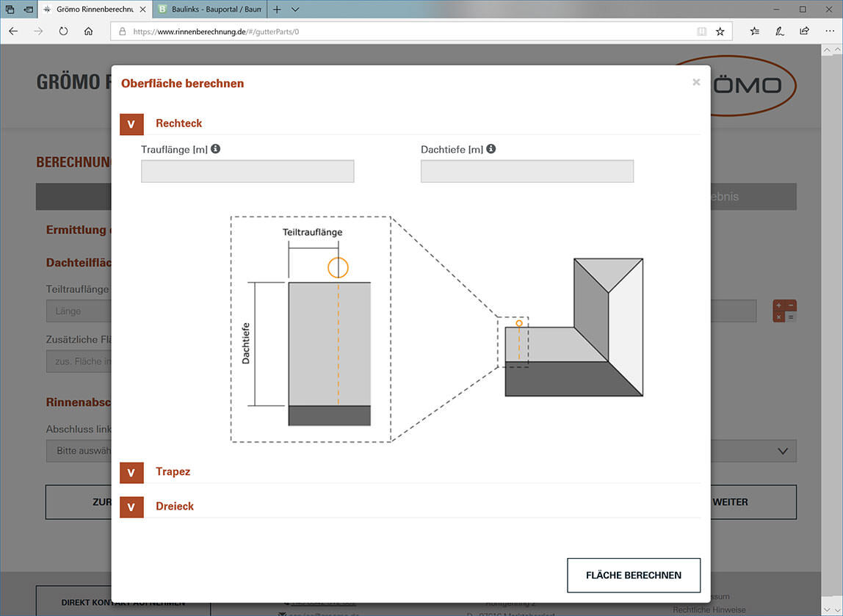Expand the Trapez section

tap(131, 473)
